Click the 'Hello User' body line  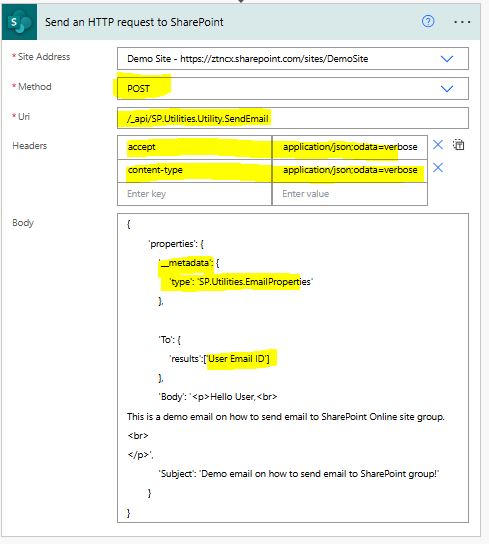tap(218, 397)
